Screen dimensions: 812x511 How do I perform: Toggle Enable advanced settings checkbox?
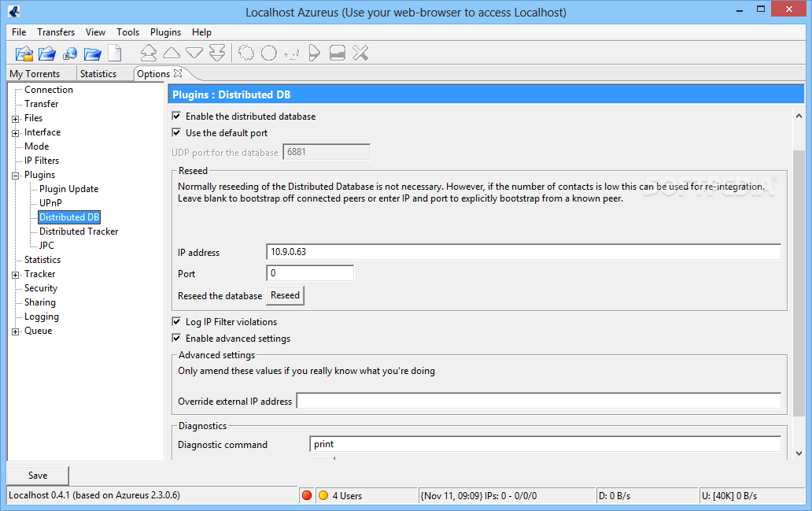pos(176,339)
